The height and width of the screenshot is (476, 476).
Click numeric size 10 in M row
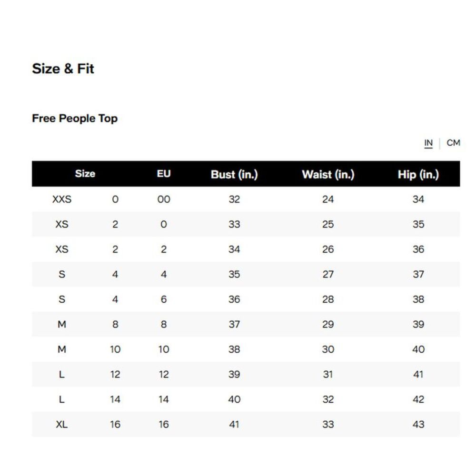tap(115, 349)
